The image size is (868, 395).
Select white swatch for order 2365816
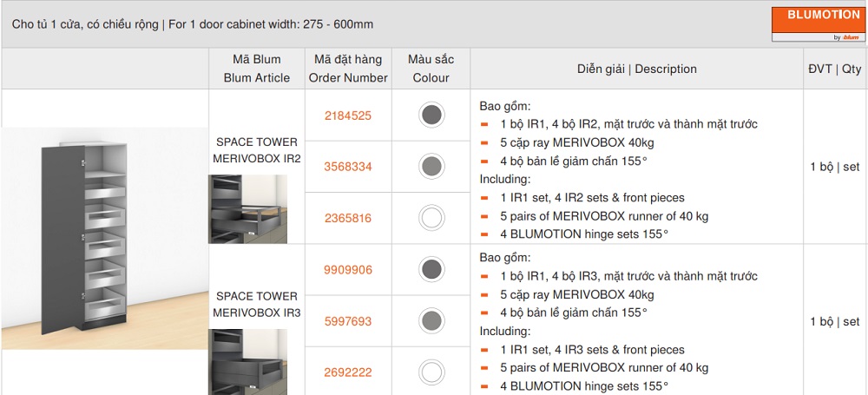[x=431, y=218]
